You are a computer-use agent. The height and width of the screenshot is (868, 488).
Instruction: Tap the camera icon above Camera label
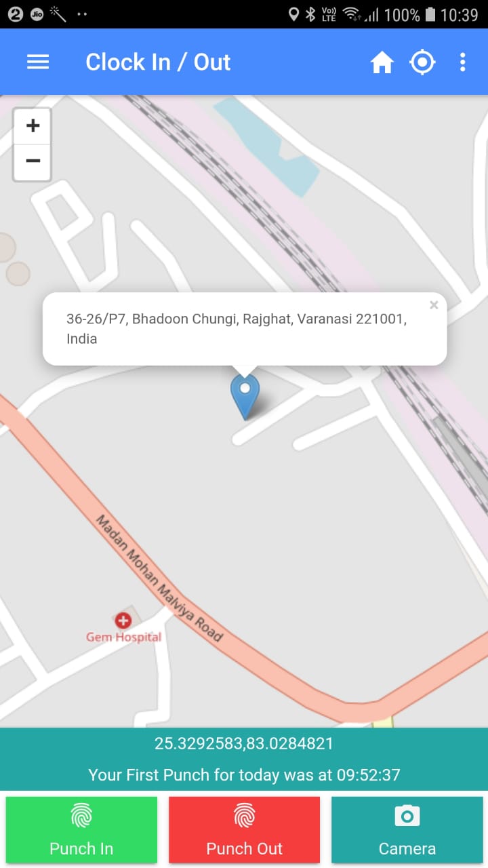(407, 816)
